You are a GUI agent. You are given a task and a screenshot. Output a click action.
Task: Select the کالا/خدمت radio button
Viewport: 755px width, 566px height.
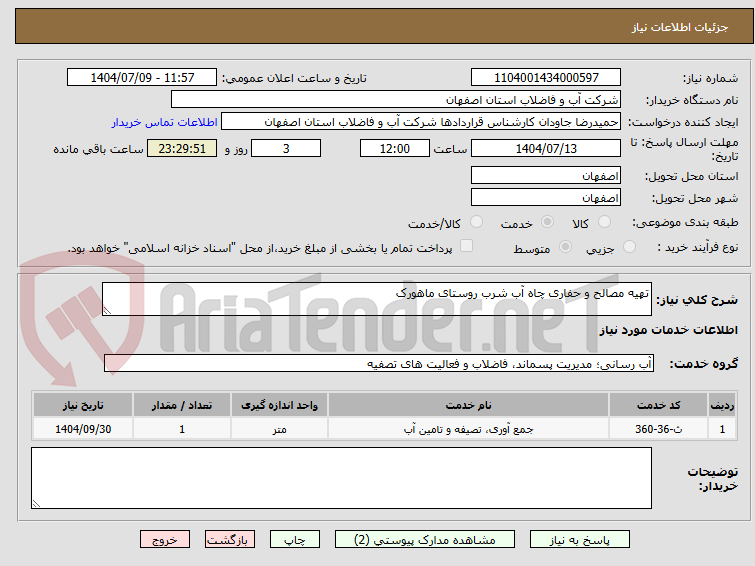coord(476,222)
